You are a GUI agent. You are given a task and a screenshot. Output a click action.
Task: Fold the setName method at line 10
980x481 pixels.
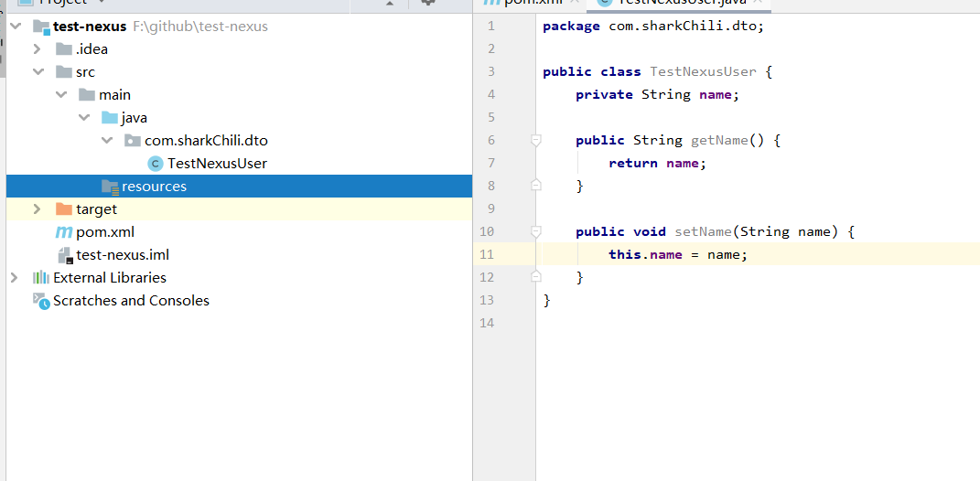coord(536,232)
